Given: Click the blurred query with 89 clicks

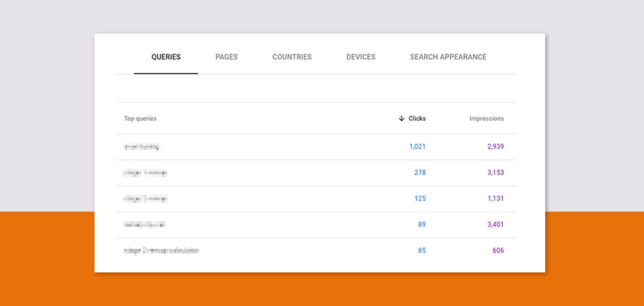Looking at the screenshot, I should [144, 224].
